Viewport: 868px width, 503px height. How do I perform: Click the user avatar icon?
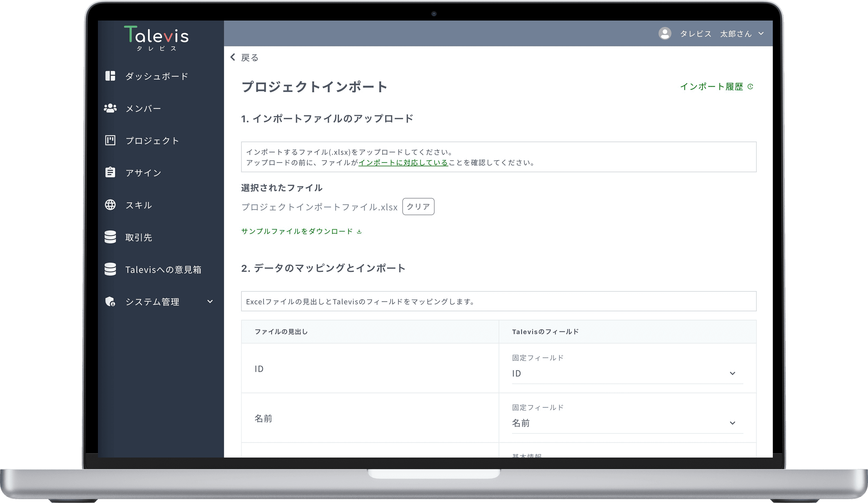665,33
